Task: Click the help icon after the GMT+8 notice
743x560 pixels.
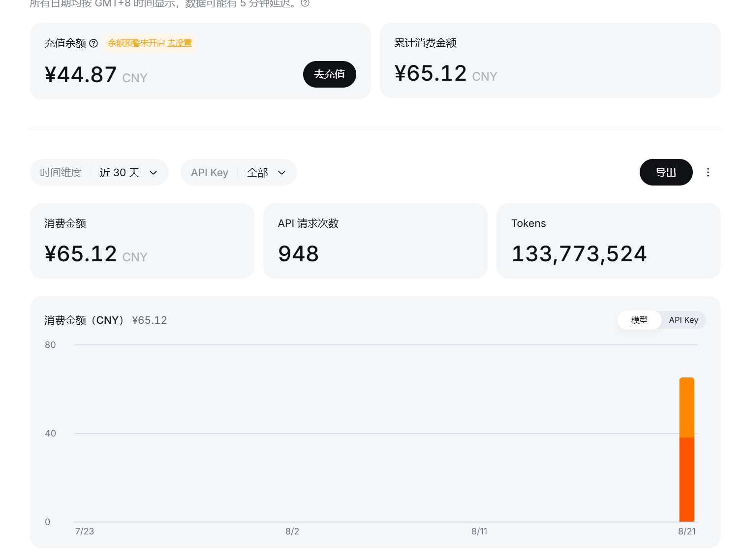Action: pos(305,3)
